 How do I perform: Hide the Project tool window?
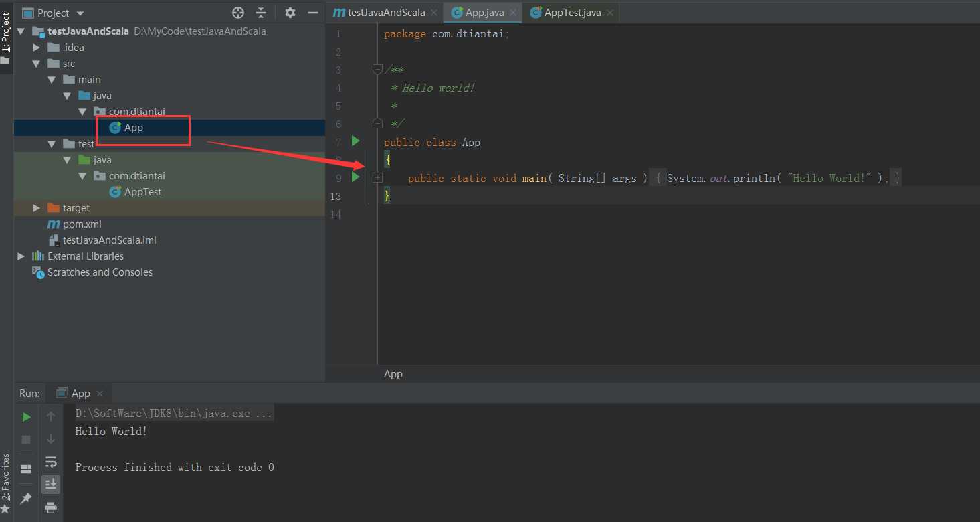point(312,13)
